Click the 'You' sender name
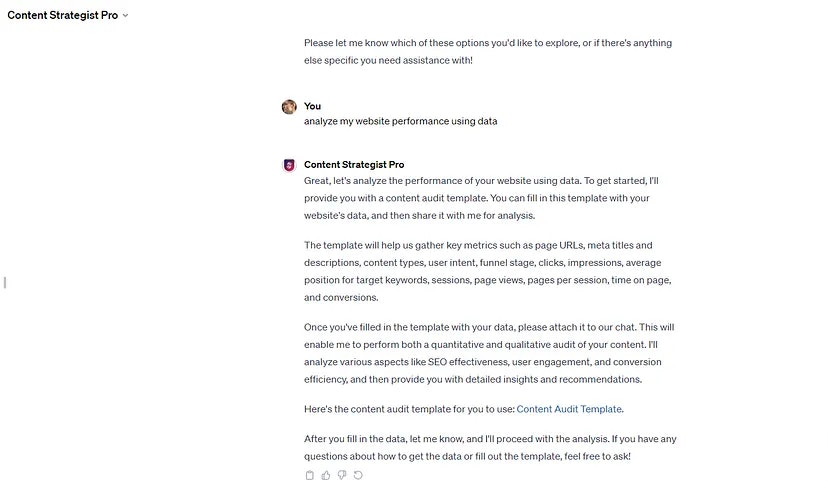828x502 pixels. click(312, 106)
